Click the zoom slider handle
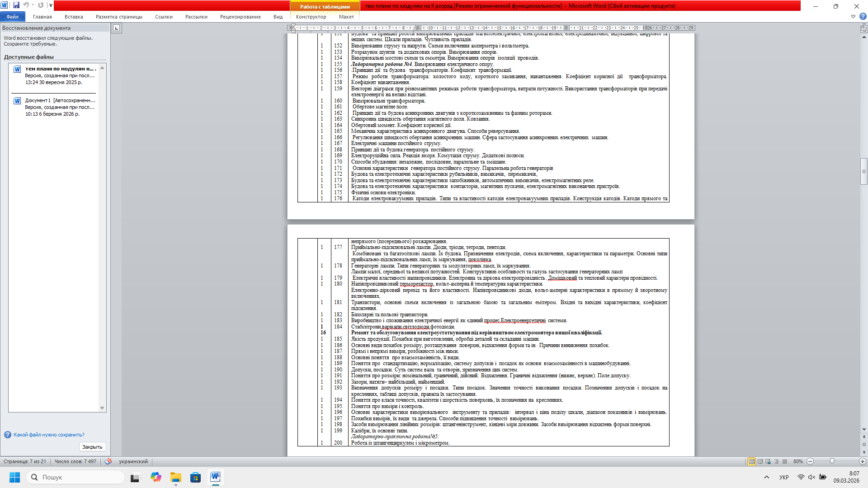The height and width of the screenshot is (488, 868). click(x=832, y=461)
